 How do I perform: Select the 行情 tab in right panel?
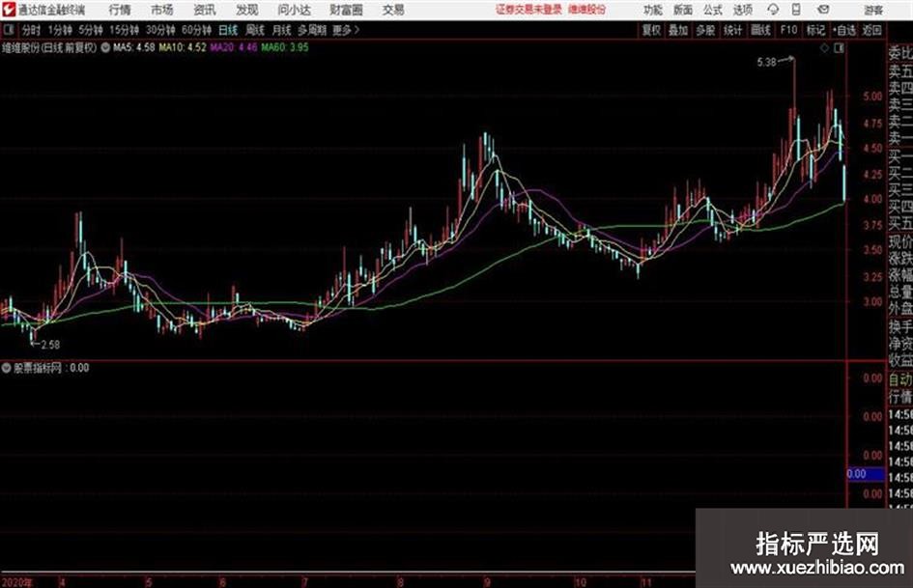point(900,397)
